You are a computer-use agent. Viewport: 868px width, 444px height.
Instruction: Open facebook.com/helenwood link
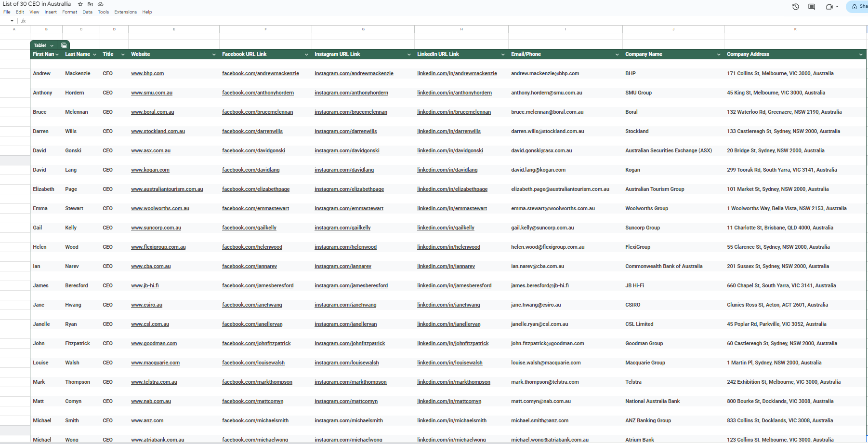click(x=252, y=247)
